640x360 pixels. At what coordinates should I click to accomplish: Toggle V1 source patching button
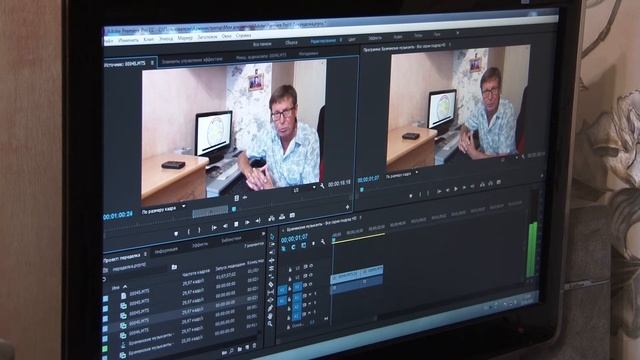[x=282, y=290]
